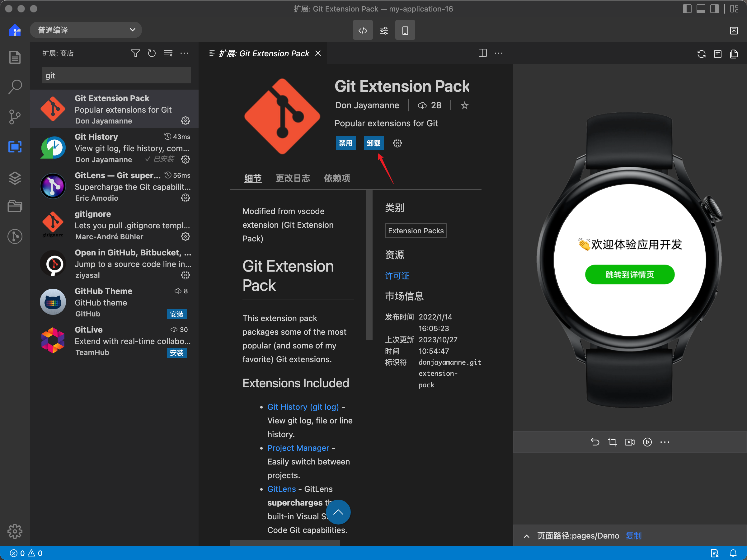Manage gear for Git History list item
Image resolution: width=747 pixels, height=560 pixels.
tap(186, 159)
